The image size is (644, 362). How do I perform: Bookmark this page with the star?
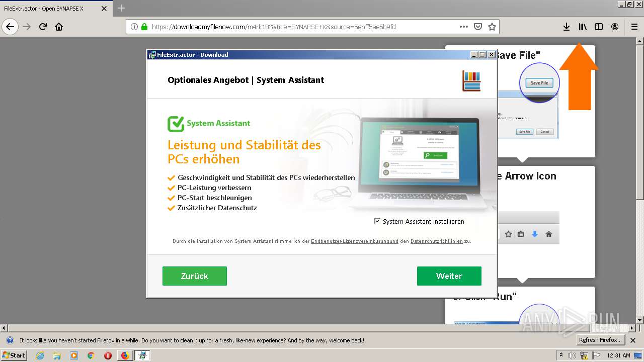point(492,27)
